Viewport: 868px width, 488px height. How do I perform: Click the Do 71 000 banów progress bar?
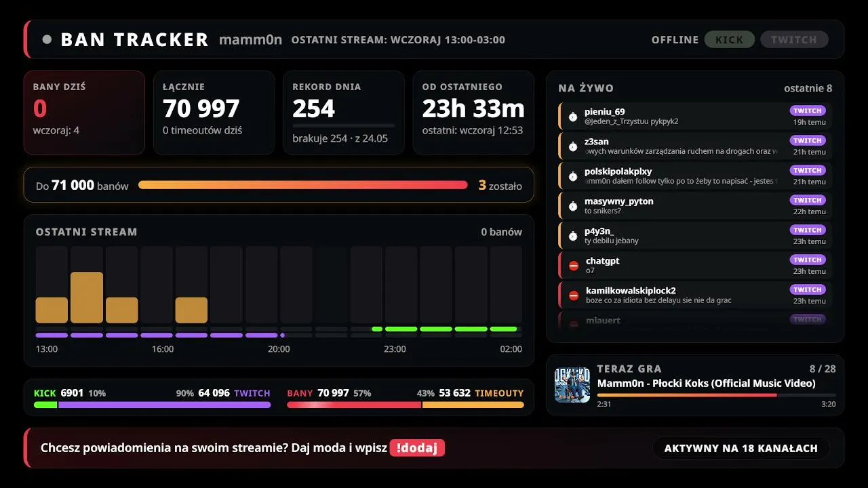303,185
